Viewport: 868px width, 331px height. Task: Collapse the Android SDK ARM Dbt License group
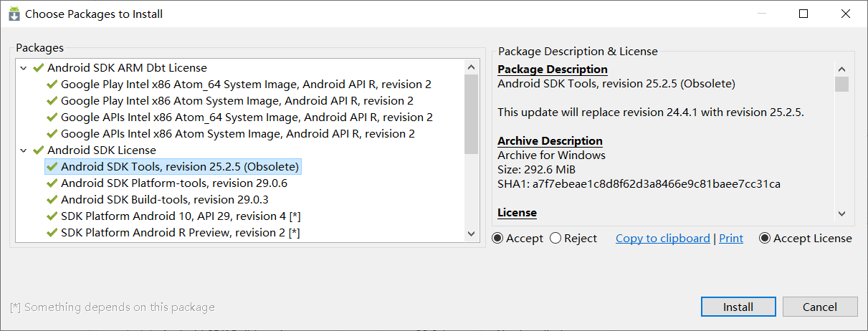(24, 68)
